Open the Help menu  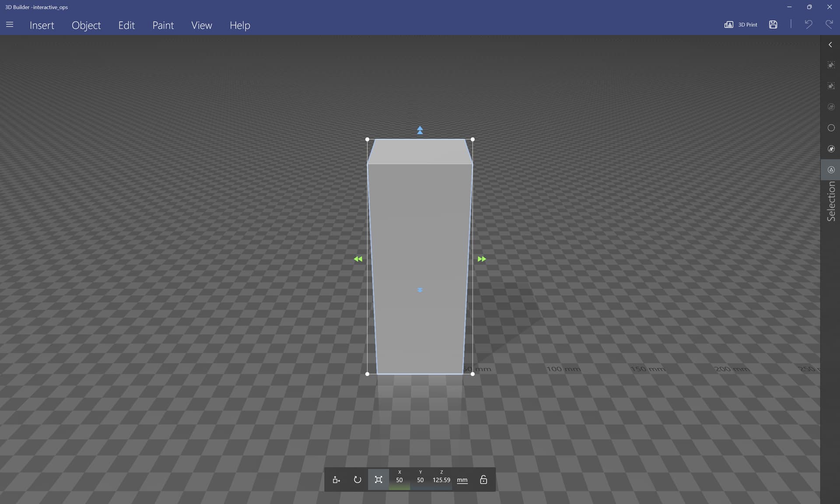(x=240, y=25)
